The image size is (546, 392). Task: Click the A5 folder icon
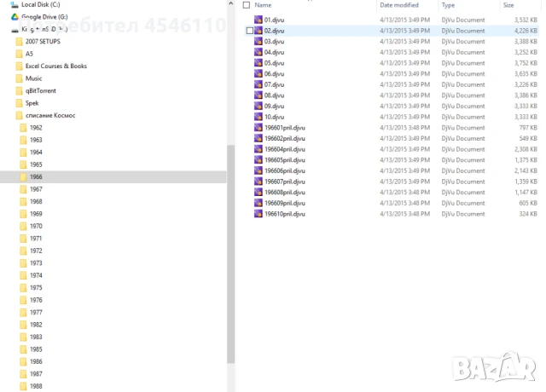coord(20,54)
